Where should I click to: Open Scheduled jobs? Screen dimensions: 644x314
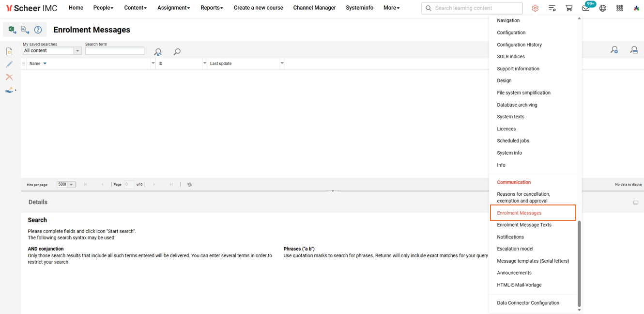point(513,141)
